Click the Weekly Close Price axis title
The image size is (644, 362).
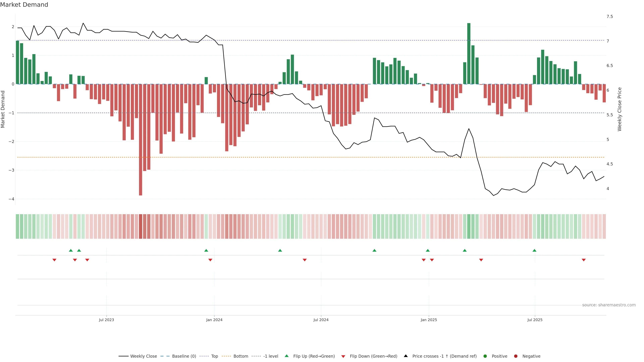click(x=619, y=109)
